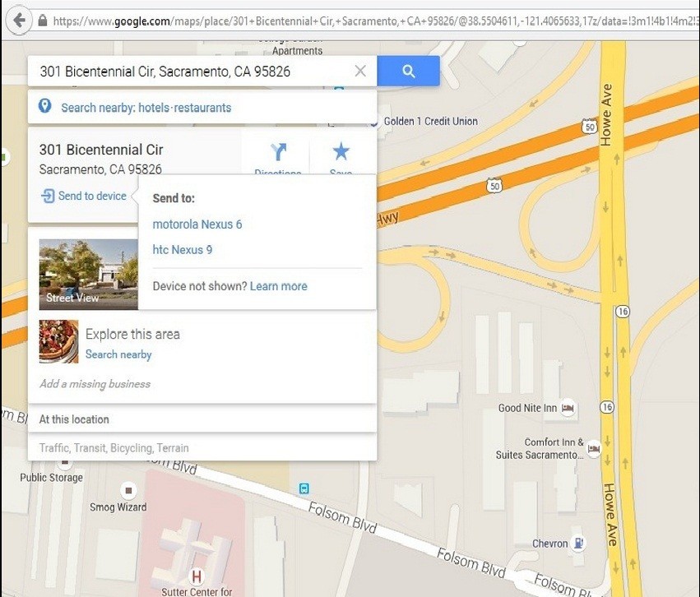
Task: Click the Comfort Inn & Suites Sacramento label
Action: click(x=540, y=448)
